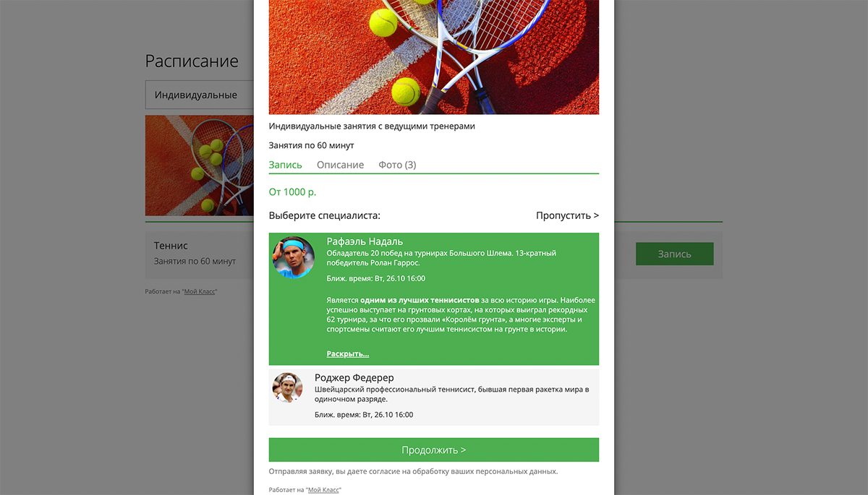The height and width of the screenshot is (495, 868).
Task: Open the Мой Класс link in modal footer
Action: [323, 489]
